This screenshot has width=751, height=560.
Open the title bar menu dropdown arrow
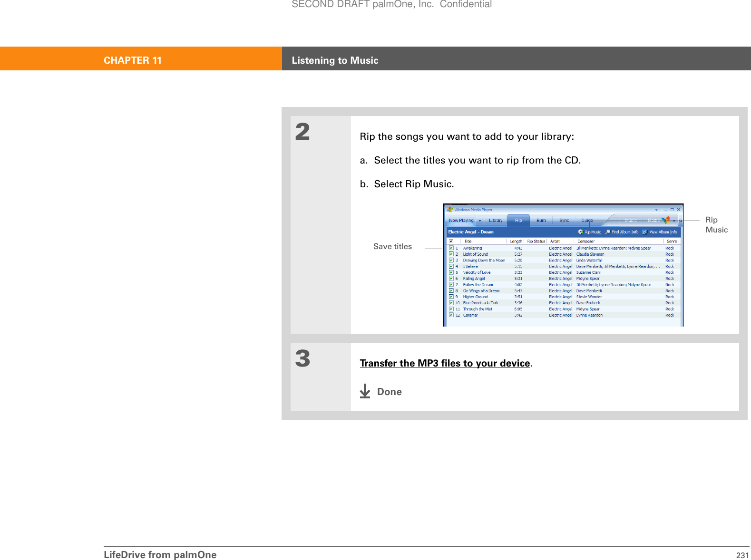(656, 210)
